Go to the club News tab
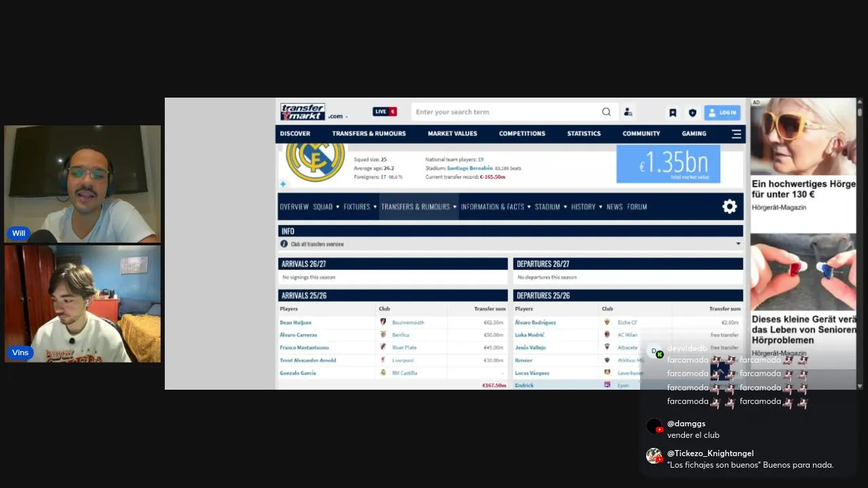 point(614,207)
